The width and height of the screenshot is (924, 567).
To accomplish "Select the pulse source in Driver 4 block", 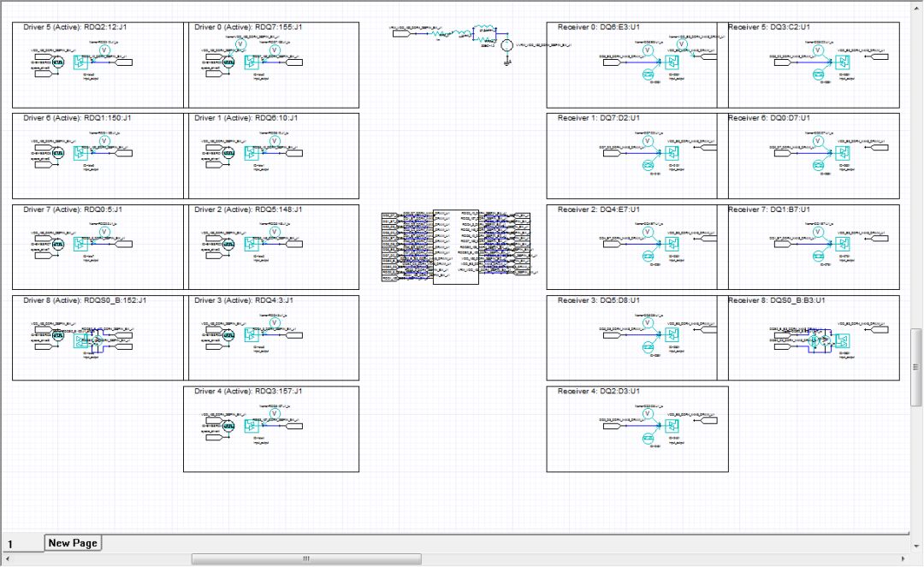I will (x=228, y=426).
